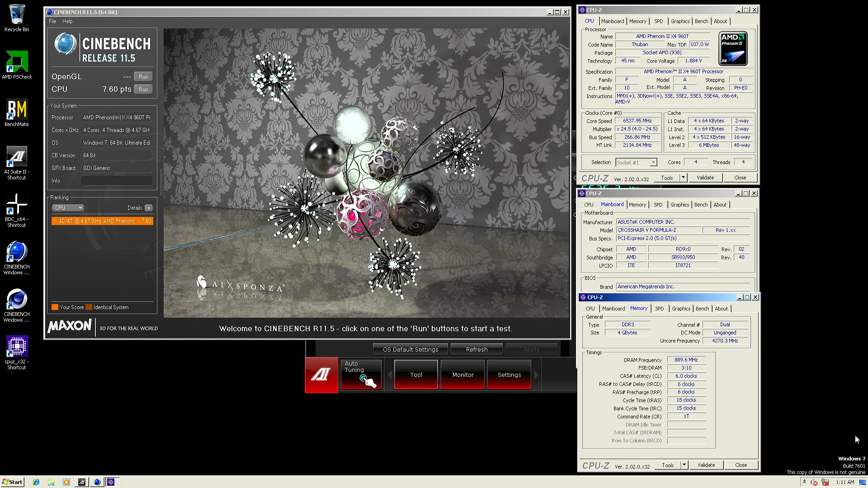This screenshot has width=868, height=488.
Task: Click the AMD Phenom II logo in CPU-Z
Action: click(x=732, y=48)
